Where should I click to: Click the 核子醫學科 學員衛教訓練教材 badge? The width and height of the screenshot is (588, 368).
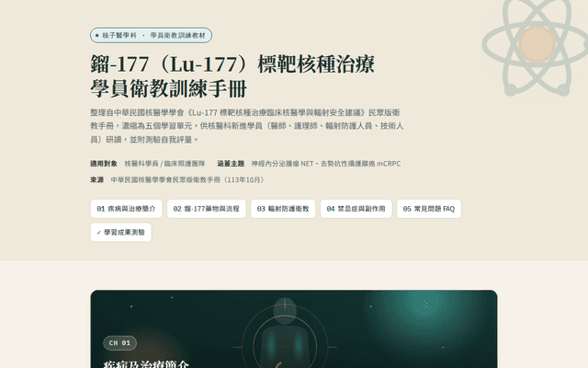tap(151, 35)
